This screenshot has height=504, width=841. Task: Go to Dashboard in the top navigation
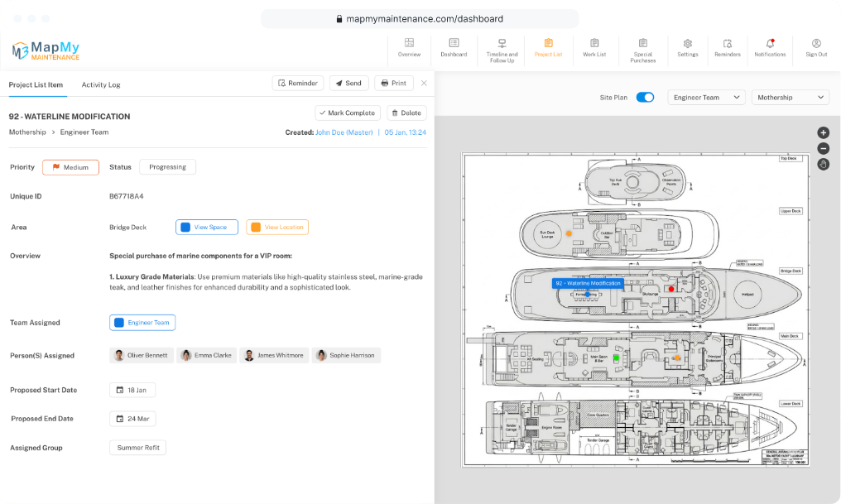point(454,48)
